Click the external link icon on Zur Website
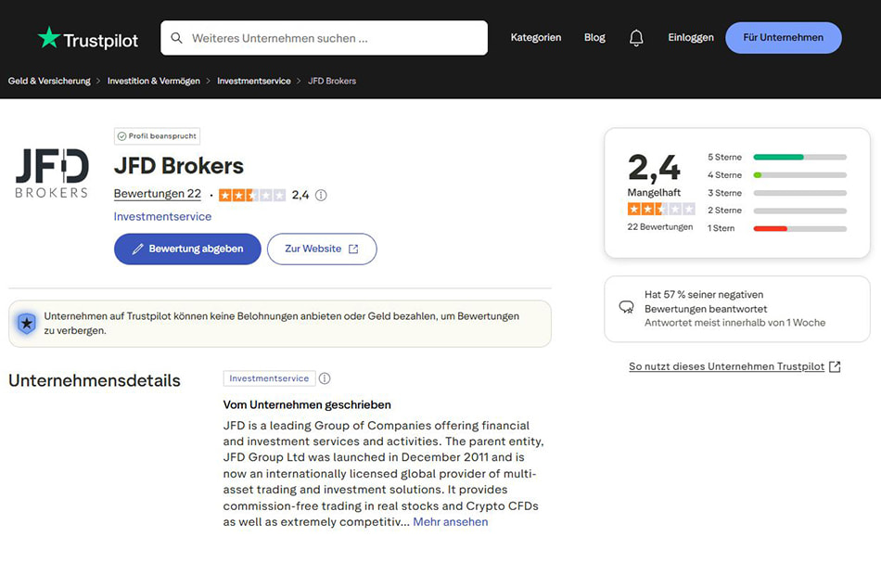881x588 pixels. click(x=353, y=249)
